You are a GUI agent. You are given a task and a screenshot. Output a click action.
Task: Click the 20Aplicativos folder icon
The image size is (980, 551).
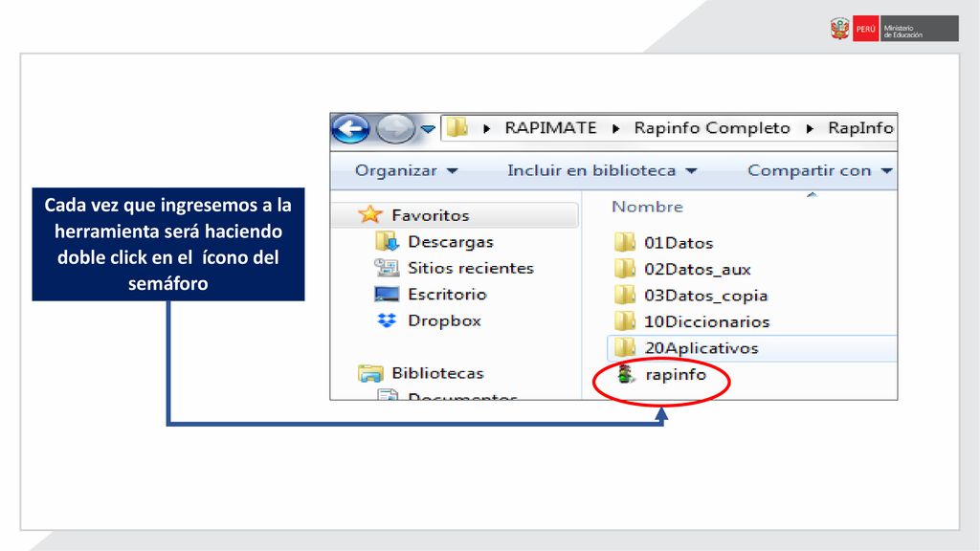pyautogui.click(x=624, y=347)
